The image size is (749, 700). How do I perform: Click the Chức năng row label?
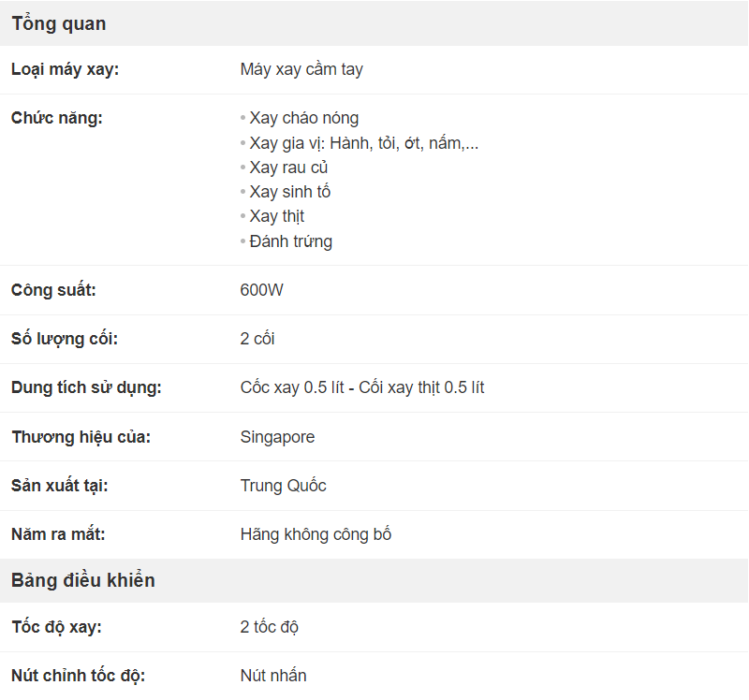[x=57, y=118]
